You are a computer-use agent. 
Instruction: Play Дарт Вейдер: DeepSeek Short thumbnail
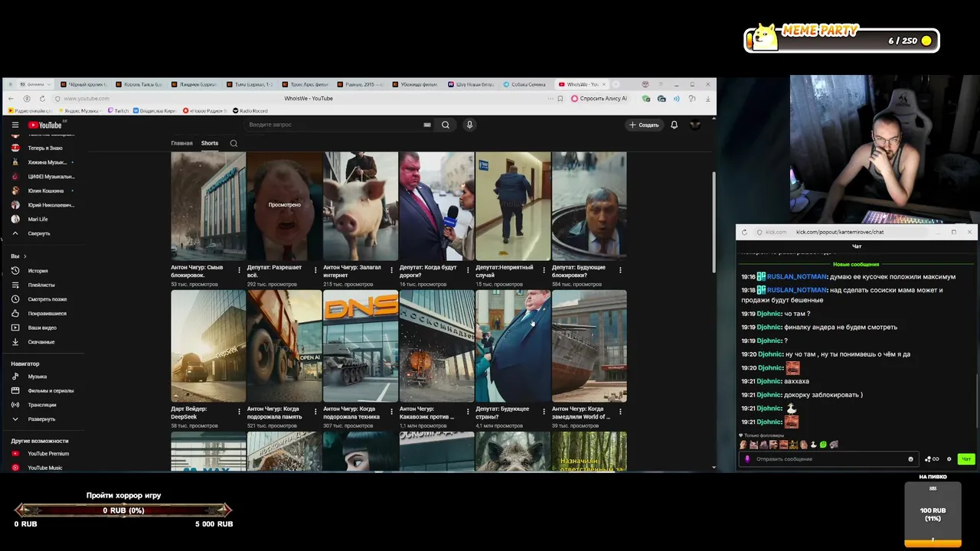[x=208, y=346]
